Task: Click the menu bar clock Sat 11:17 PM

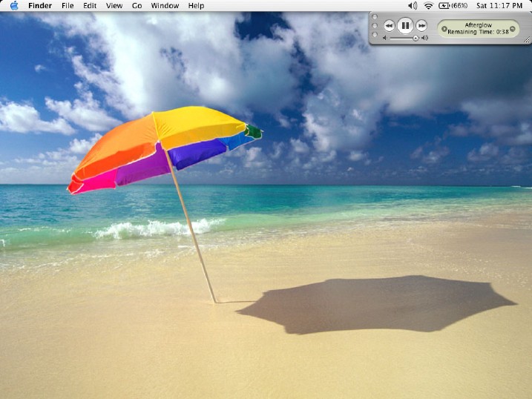Action: [499, 5]
